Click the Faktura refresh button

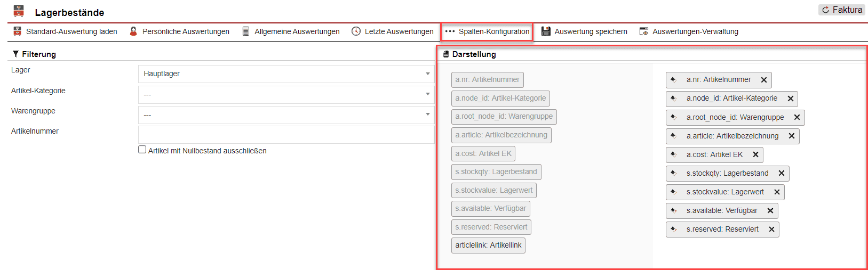click(x=842, y=10)
